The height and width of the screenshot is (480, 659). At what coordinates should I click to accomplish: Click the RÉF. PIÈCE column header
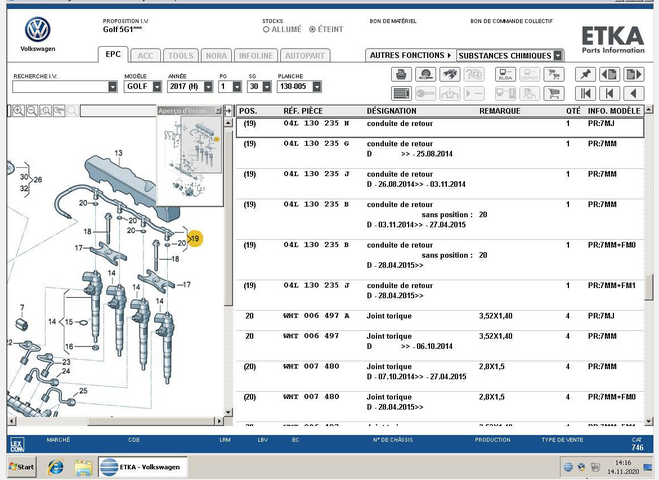click(303, 111)
